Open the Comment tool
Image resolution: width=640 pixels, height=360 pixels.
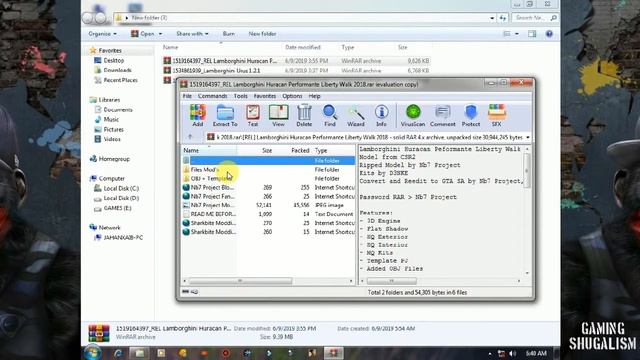(442, 115)
